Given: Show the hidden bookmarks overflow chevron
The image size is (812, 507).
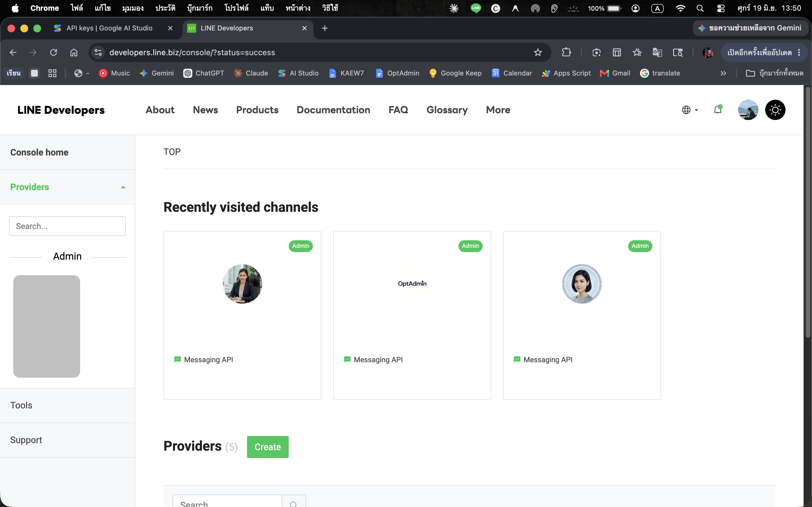Looking at the screenshot, I should point(723,73).
